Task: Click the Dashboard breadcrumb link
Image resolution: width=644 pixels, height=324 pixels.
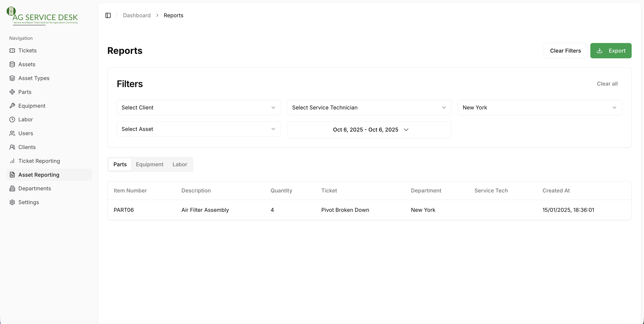Action: click(x=137, y=16)
